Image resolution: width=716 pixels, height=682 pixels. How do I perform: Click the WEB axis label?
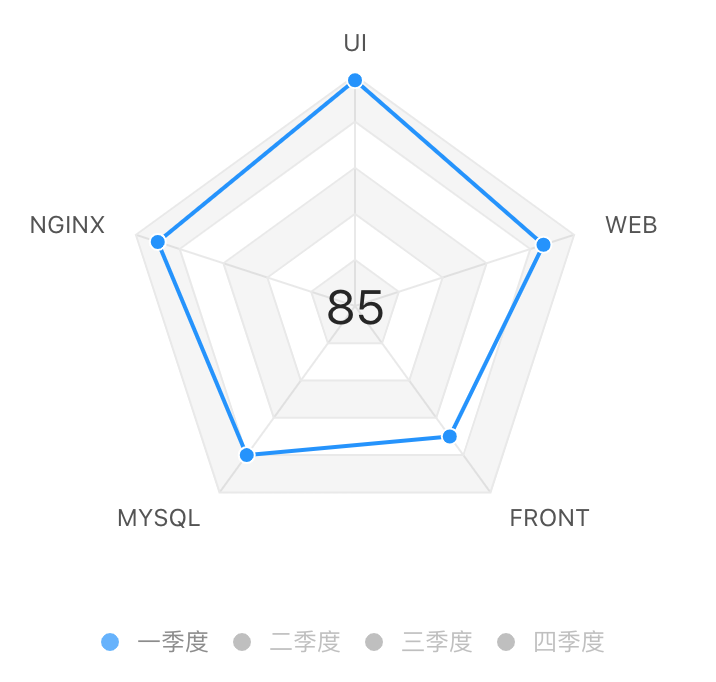pos(631,225)
